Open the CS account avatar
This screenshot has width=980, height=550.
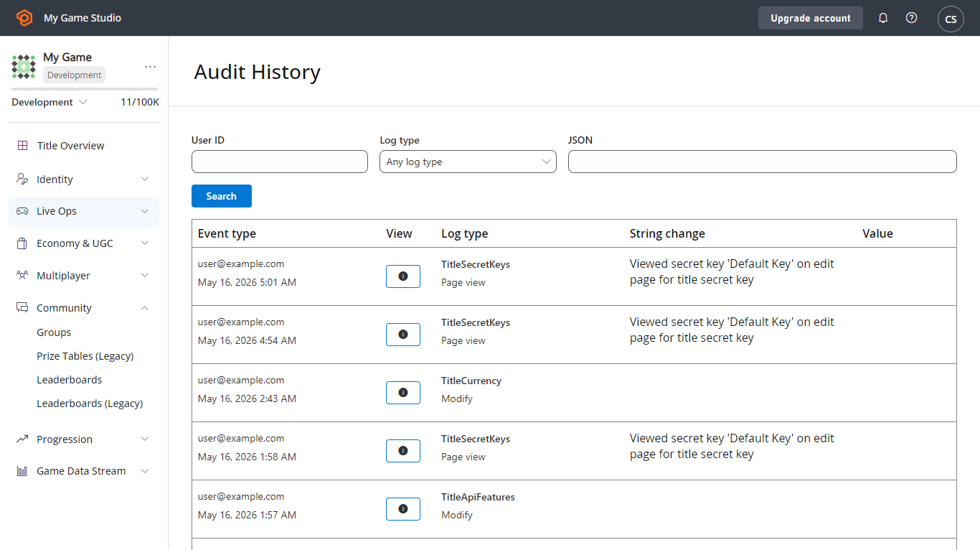[951, 19]
